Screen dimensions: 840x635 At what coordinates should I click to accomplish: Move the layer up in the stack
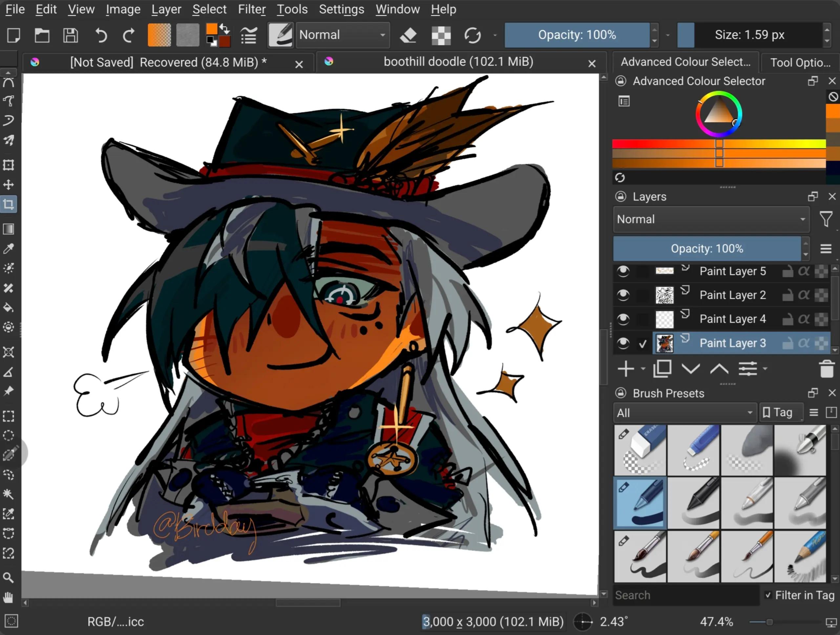[x=719, y=369]
